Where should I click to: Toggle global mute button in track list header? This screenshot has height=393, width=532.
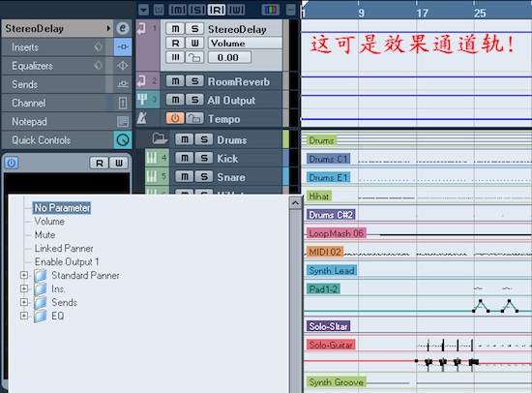(178, 10)
